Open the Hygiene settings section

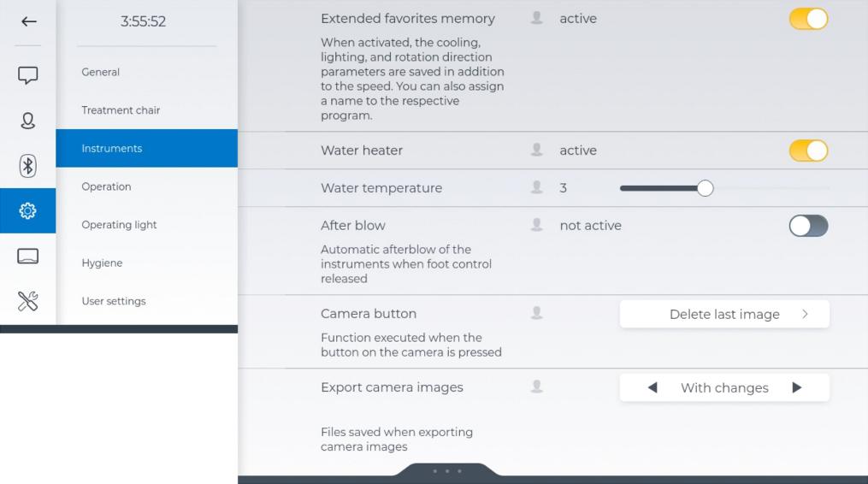102,263
